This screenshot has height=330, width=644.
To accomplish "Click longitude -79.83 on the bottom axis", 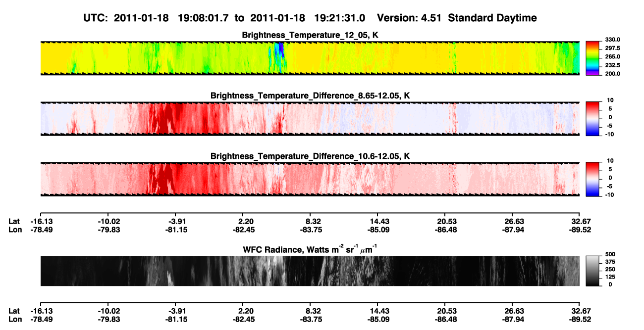I will click(109, 320).
